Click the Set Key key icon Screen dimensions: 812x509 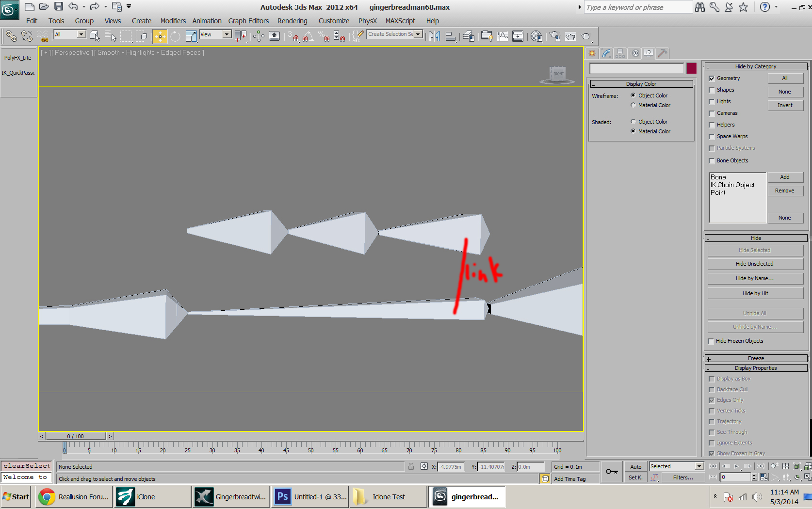point(612,472)
